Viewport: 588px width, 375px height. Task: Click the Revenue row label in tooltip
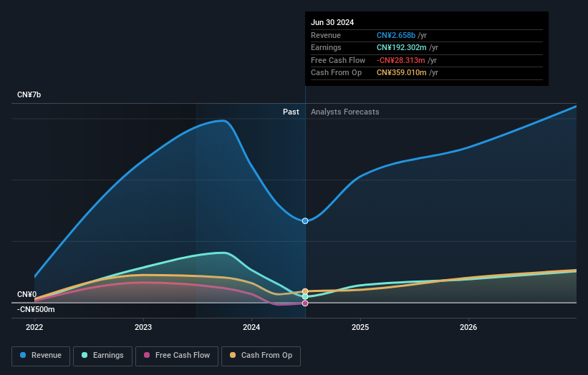coord(326,35)
